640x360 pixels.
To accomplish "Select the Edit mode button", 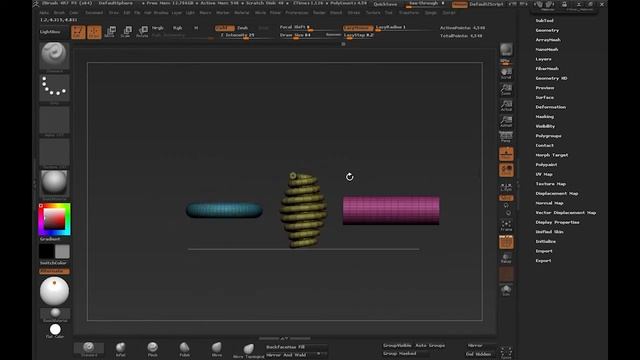I will pos(78,32).
